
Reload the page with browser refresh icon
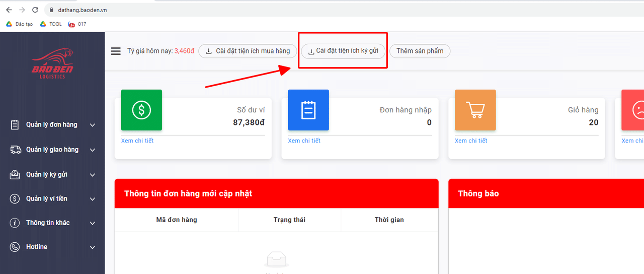[x=35, y=10]
